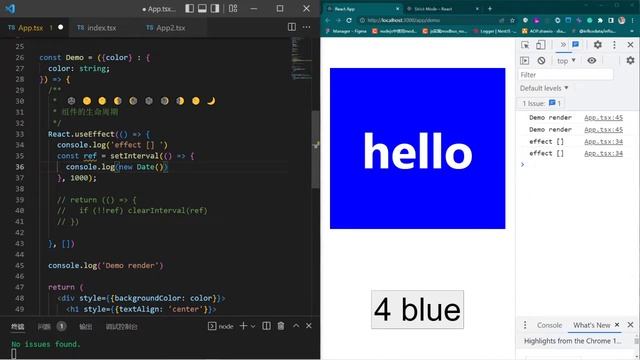Image resolution: width=640 pixels, height=360 pixels.
Task: Open Default levels dropdown
Action: (x=544, y=88)
